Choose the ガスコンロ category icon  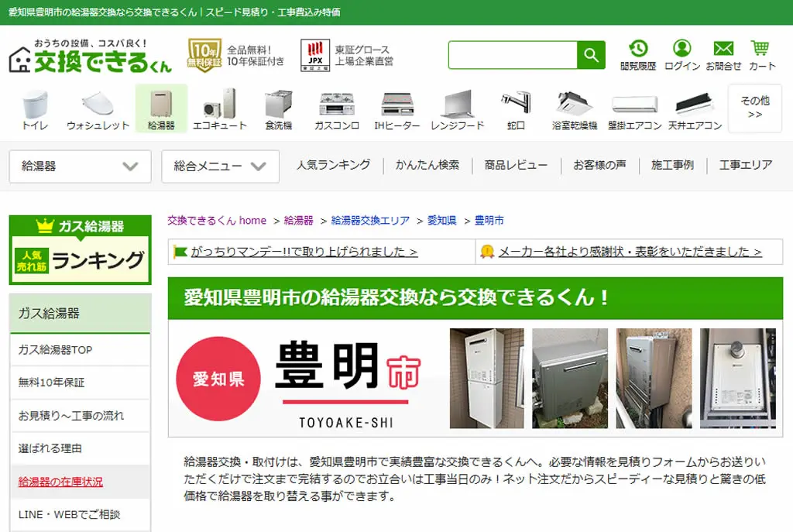click(x=337, y=110)
